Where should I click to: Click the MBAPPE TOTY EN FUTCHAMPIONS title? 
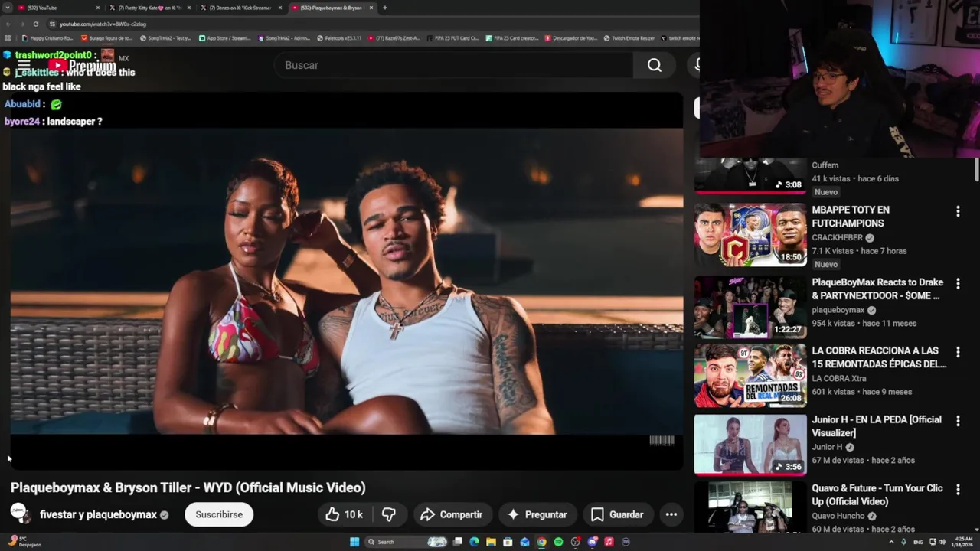point(851,217)
